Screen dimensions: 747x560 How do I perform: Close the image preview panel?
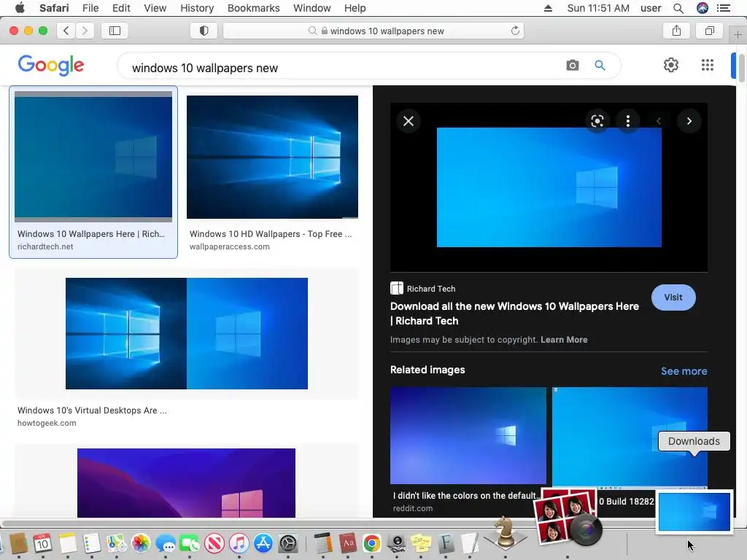pyautogui.click(x=409, y=121)
